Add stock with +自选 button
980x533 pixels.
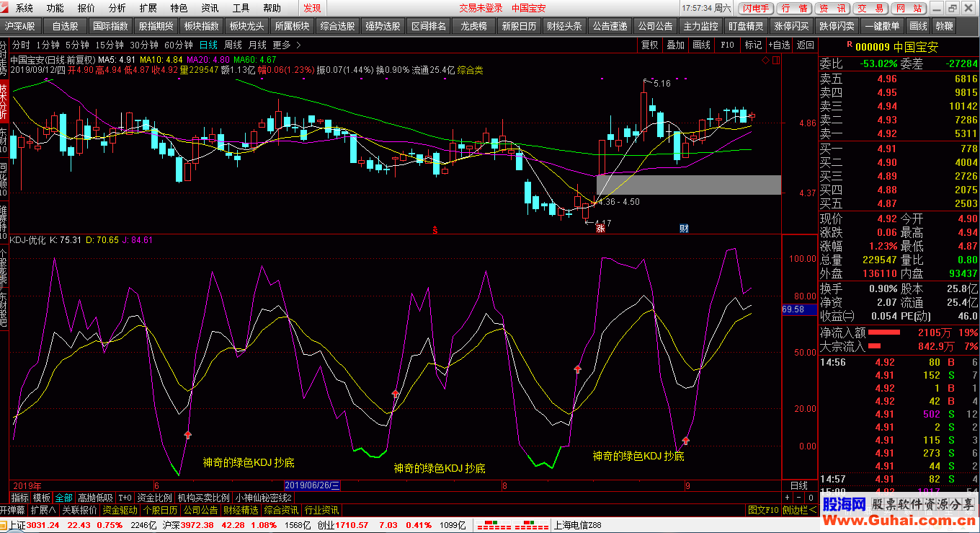tap(779, 45)
